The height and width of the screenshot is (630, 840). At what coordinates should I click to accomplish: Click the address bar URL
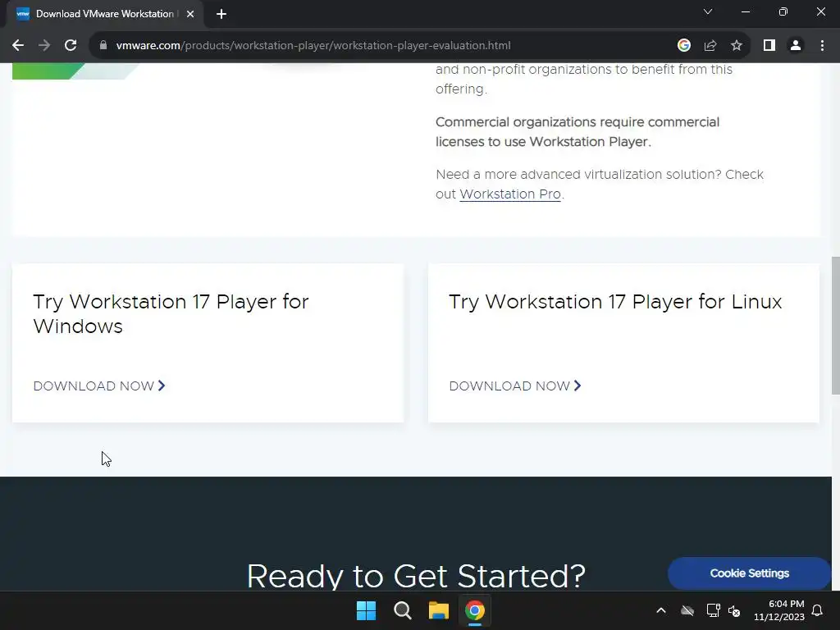(313, 46)
